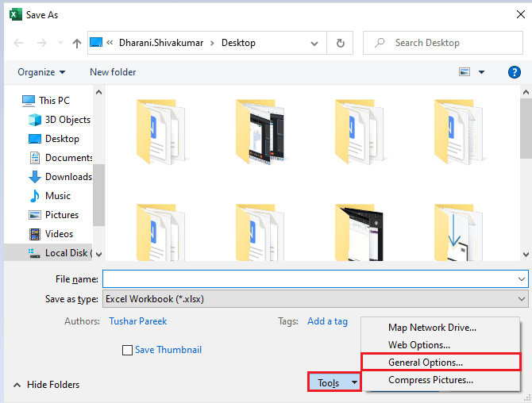Screen dimensions: 532x403
Task: Click the Forward navigation arrow
Action: (42, 43)
